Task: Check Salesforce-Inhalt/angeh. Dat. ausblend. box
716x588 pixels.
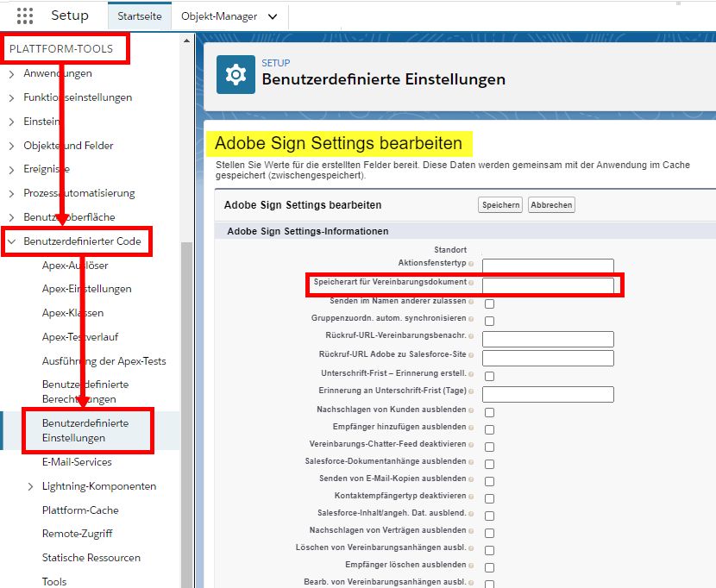Action: 489,516
